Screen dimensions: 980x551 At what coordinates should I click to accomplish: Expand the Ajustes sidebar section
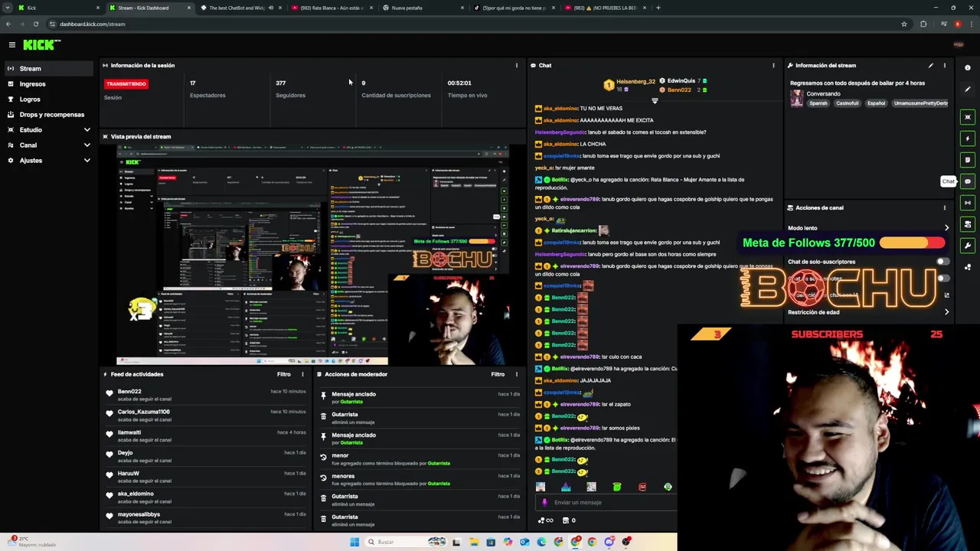(x=47, y=160)
